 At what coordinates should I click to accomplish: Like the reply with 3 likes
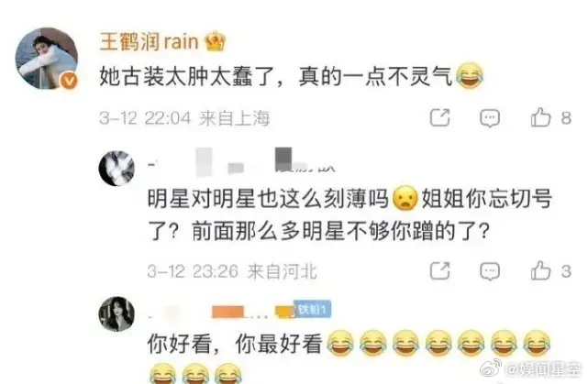point(540,270)
